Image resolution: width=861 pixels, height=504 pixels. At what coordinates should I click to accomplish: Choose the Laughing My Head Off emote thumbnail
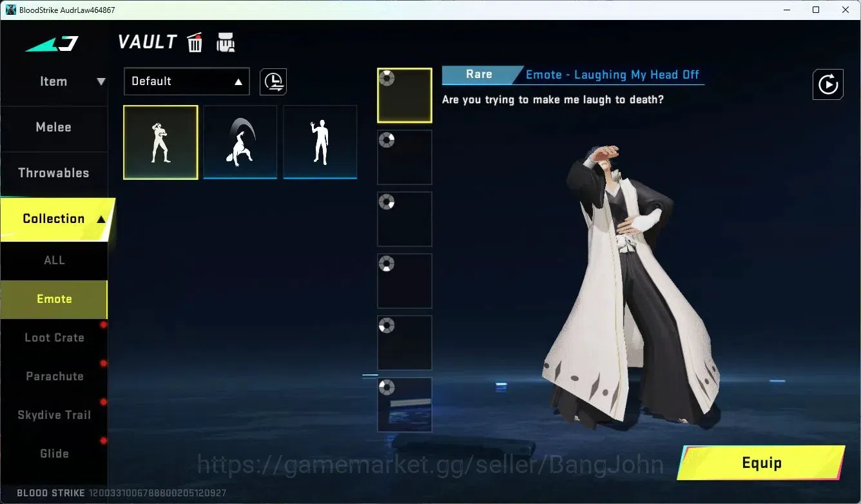160,142
